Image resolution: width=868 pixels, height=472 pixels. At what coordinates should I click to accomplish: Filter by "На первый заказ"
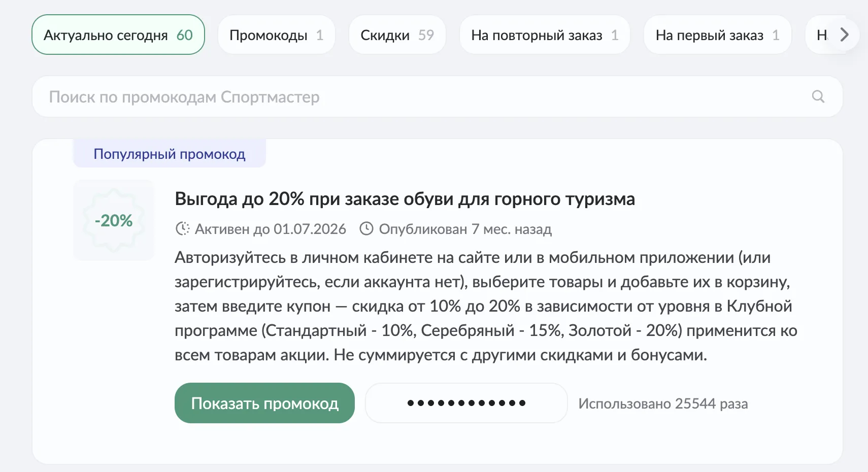(717, 35)
